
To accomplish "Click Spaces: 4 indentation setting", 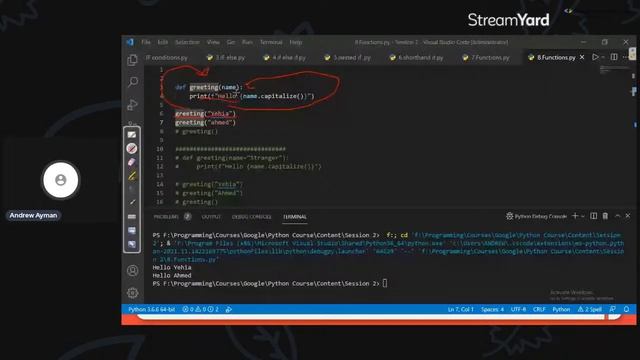I will click(x=492, y=309).
